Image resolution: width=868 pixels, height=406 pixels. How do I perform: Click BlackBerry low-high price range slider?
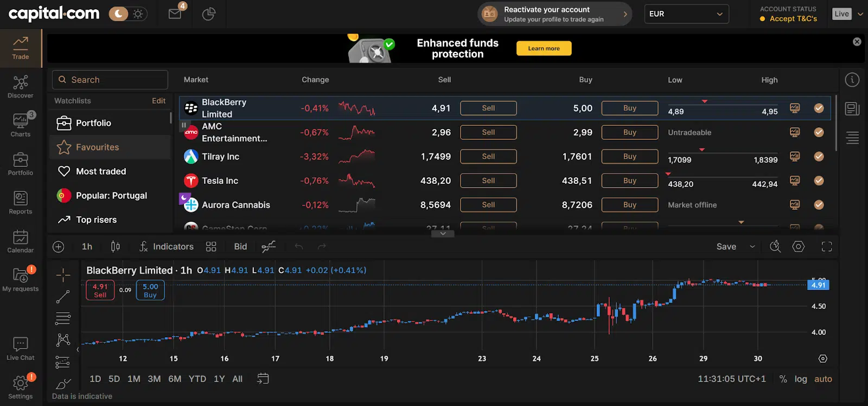723,105
